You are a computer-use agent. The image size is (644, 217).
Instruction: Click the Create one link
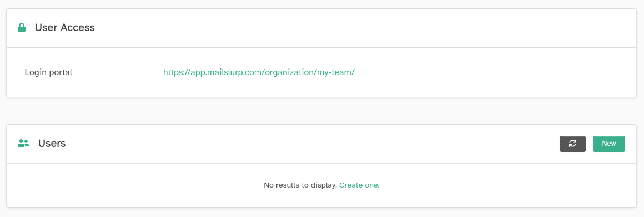(x=358, y=185)
